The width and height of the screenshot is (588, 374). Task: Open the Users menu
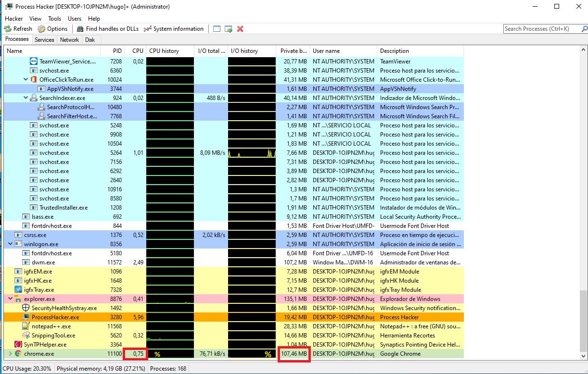coord(75,18)
